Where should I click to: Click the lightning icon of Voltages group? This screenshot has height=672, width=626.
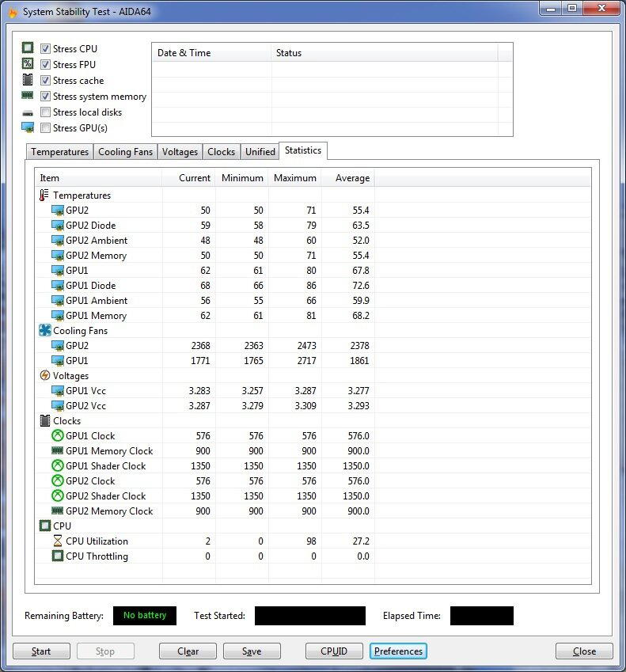[x=44, y=375]
